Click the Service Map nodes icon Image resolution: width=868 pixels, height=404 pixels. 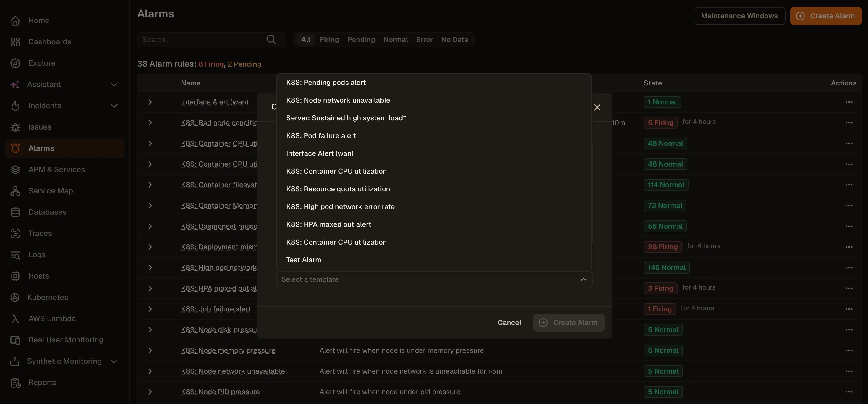(15, 191)
